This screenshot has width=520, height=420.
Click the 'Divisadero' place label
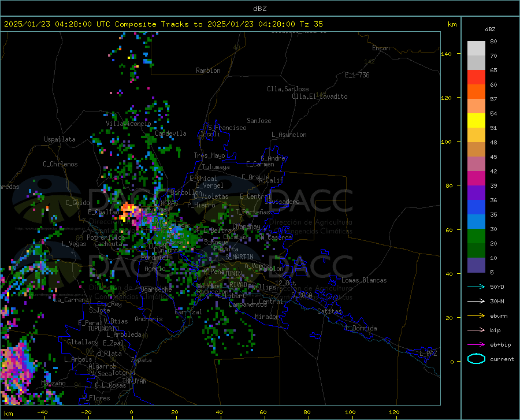tap(282, 202)
